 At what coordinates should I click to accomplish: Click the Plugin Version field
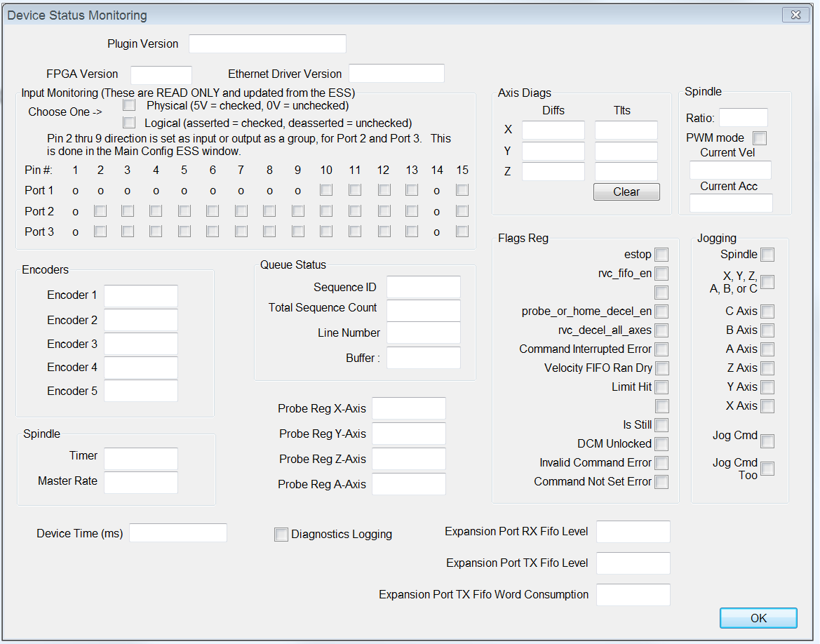pos(267,43)
